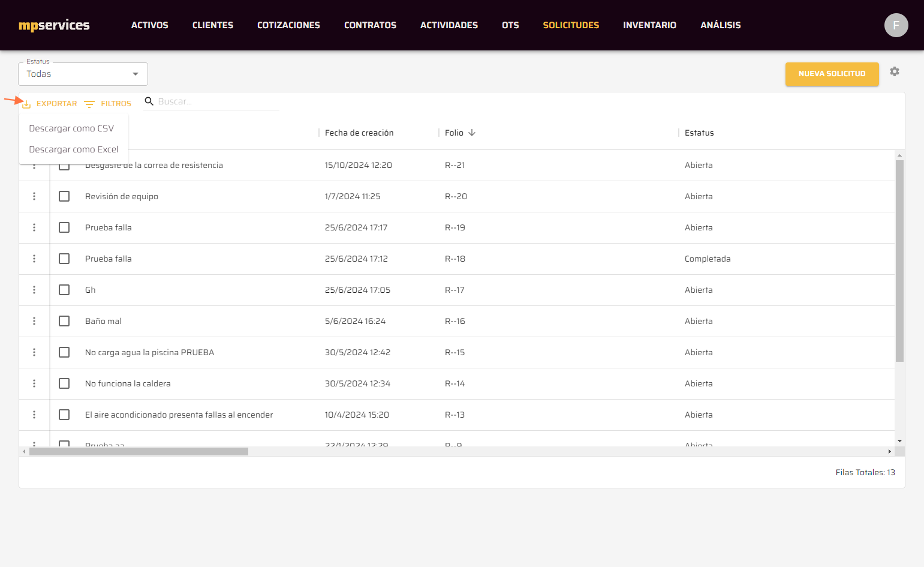Check the aire acondicionado row checkbox
Image resolution: width=924 pixels, height=567 pixels.
(64, 415)
